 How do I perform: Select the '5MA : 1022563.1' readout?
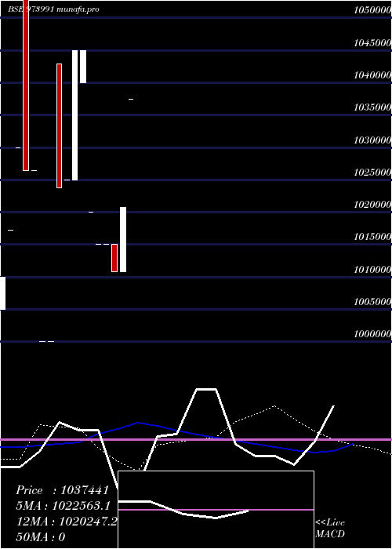pos(64,506)
